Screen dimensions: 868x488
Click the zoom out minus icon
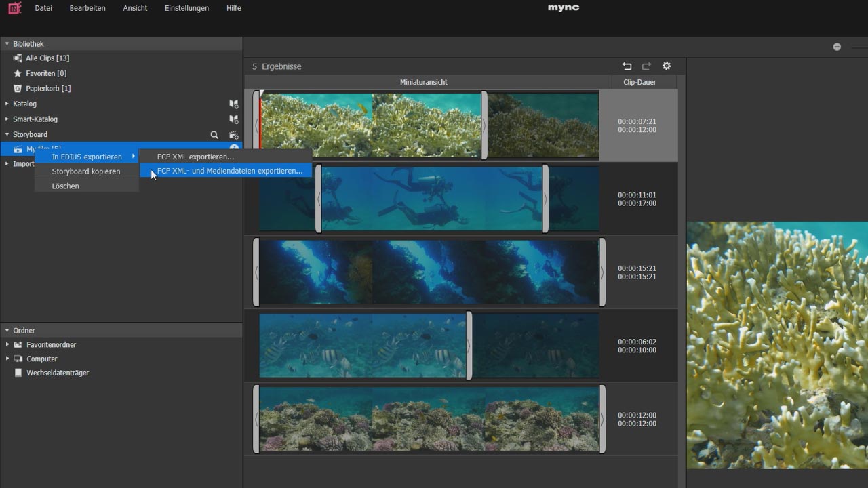click(837, 47)
